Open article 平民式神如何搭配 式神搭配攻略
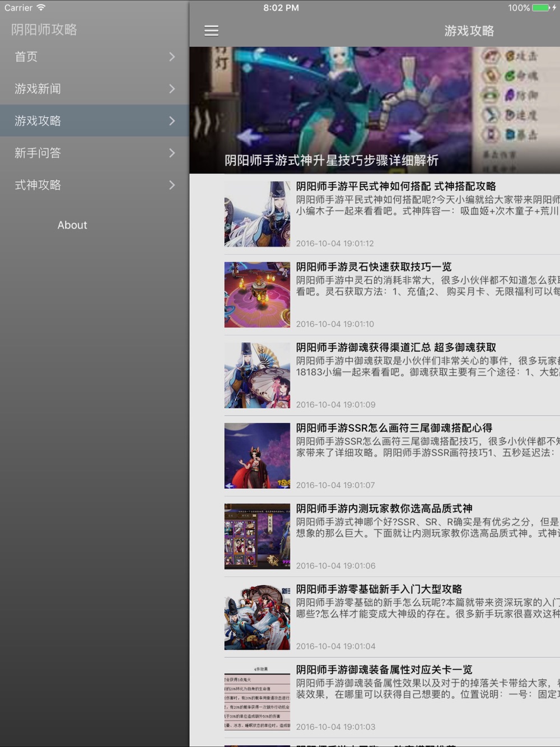This screenshot has width=560, height=747. tap(396, 186)
